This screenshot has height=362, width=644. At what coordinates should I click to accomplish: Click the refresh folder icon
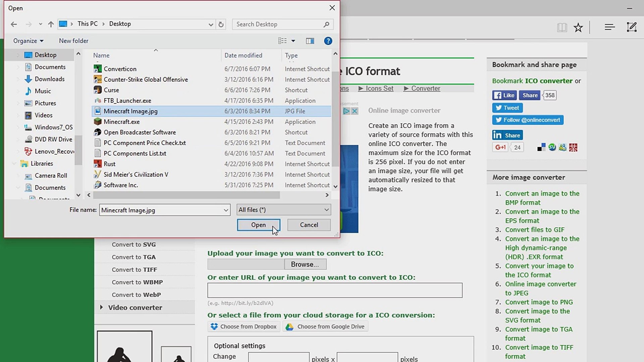tap(221, 24)
